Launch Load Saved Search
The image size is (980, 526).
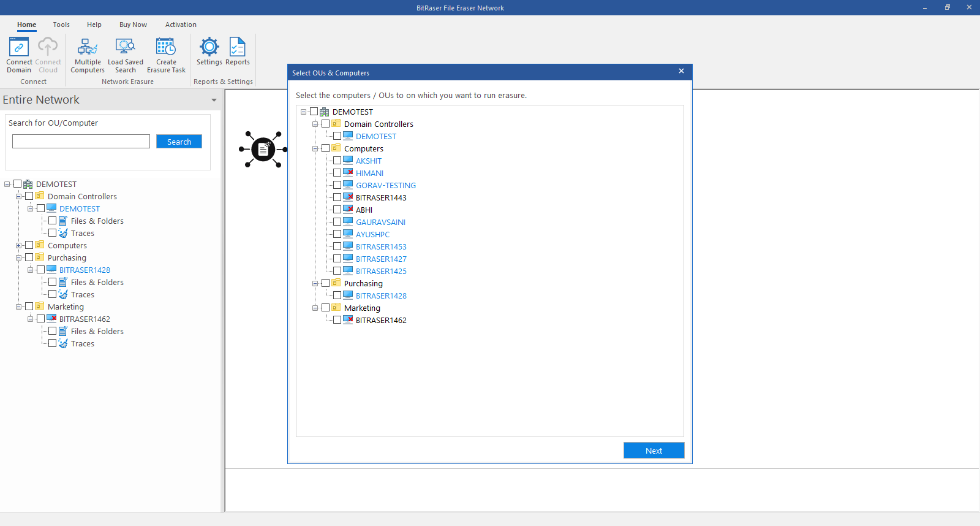126,55
